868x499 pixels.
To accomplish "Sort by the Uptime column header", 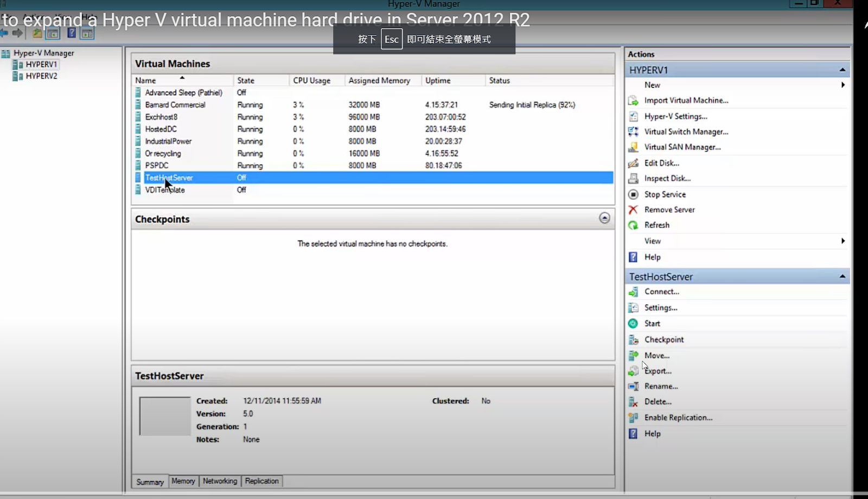I will (454, 80).
